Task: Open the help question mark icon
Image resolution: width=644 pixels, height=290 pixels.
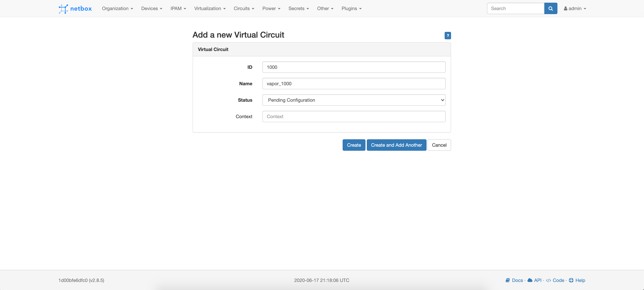Action: tap(448, 36)
